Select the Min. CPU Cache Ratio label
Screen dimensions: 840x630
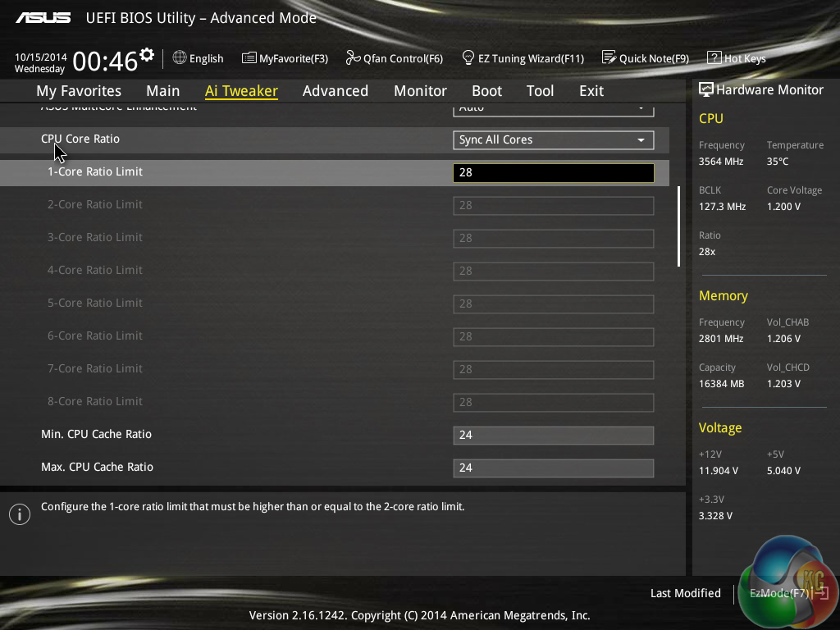coord(97,434)
